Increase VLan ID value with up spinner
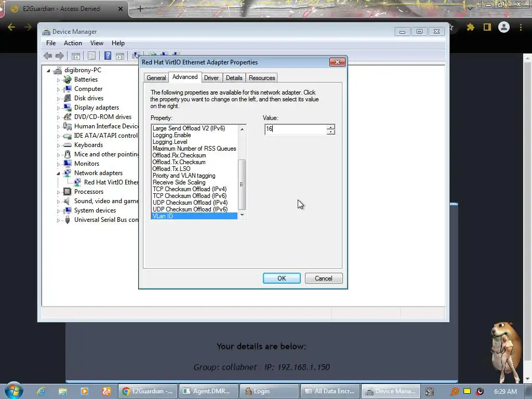Screen dimensions: 532x399 (x=331, y=127)
